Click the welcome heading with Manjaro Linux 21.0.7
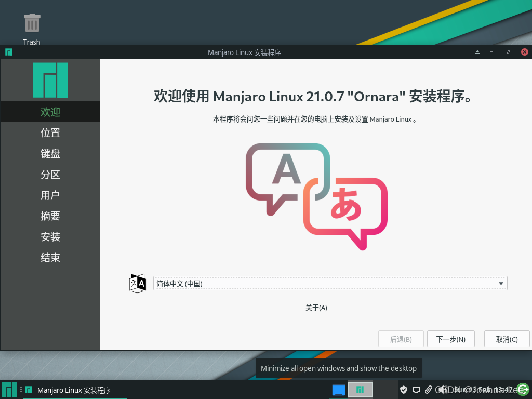 point(312,96)
